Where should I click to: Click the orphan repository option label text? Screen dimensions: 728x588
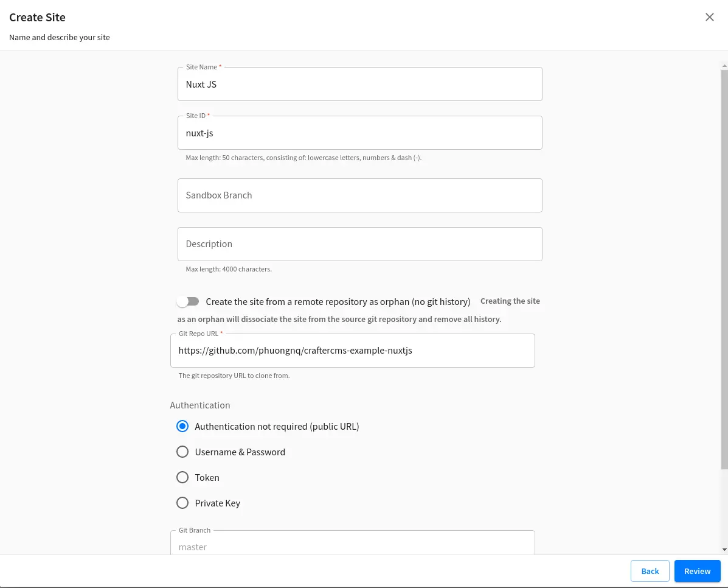tap(338, 302)
